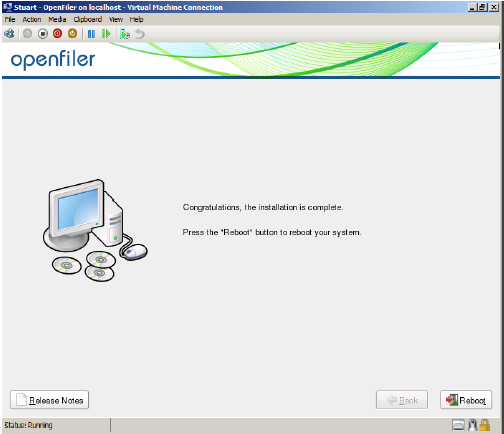The height and width of the screenshot is (434, 504).
Task: Click the greyed-out Start toolbar icon
Action: click(27, 34)
